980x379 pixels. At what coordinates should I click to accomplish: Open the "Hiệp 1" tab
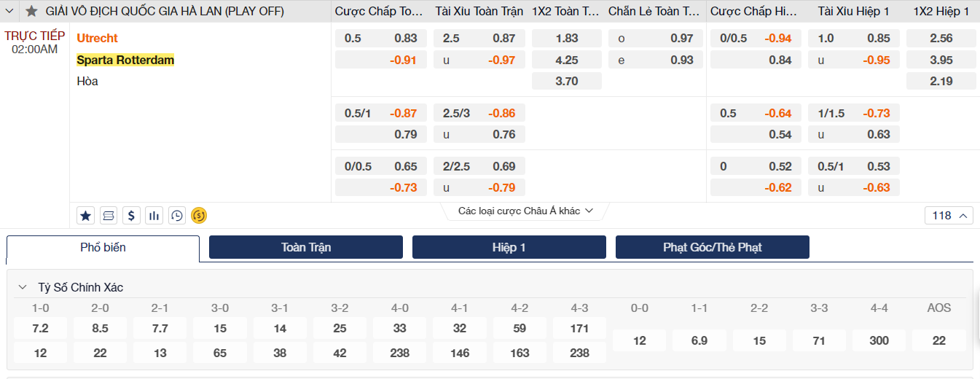click(509, 247)
